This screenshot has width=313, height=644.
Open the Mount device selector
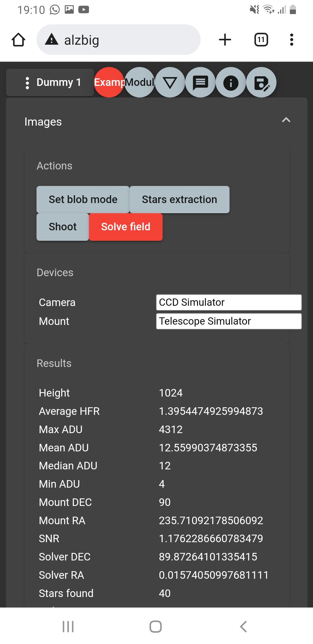point(229,321)
